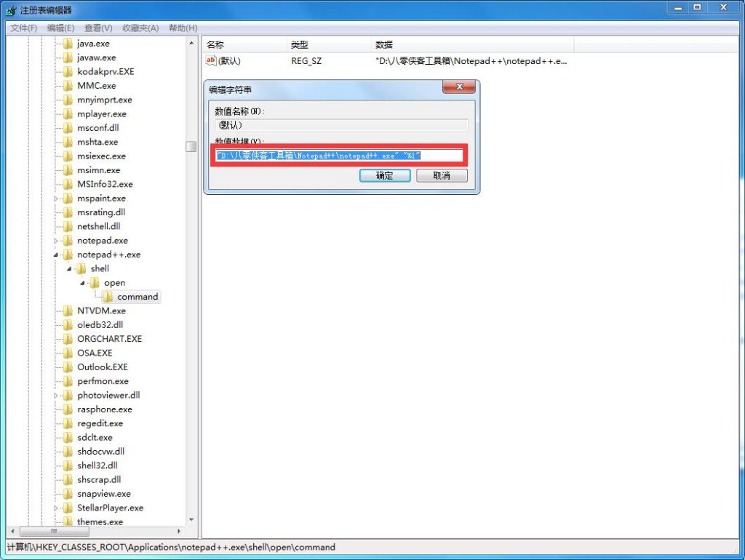This screenshot has height=560, width=745.
Task: Open the 编辑(E) menu
Action: click(x=61, y=28)
